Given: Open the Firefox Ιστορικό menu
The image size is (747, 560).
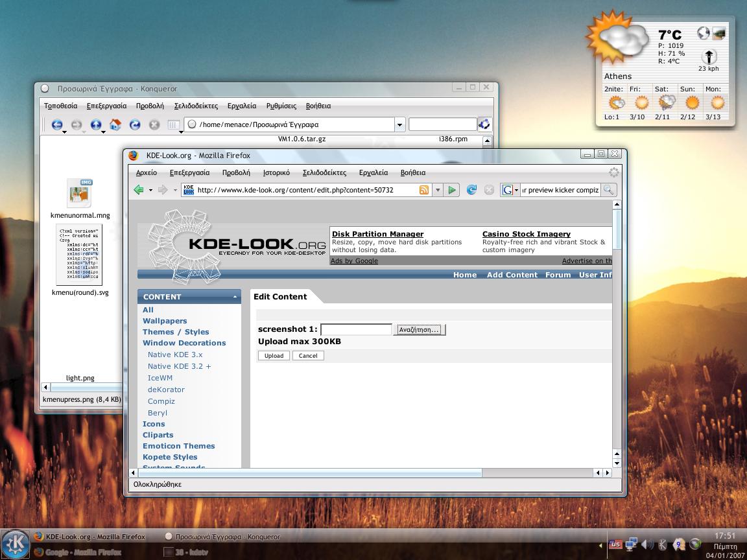Looking at the screenshot, I should click(x=276, y=172).
